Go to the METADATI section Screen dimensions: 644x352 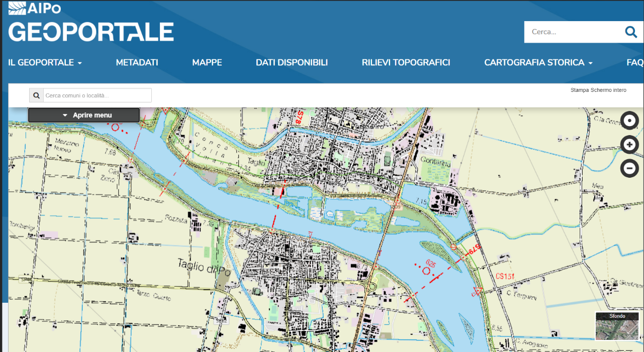click(137, 63)
